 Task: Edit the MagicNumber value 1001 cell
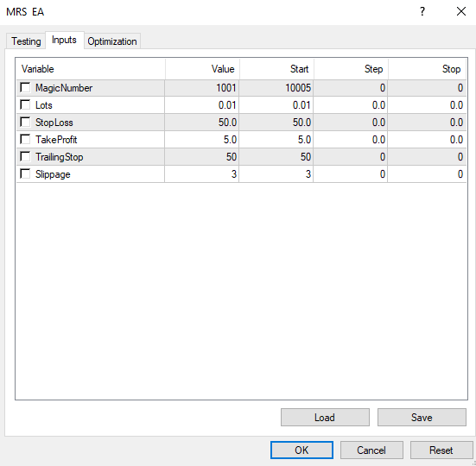pos(202,88)
